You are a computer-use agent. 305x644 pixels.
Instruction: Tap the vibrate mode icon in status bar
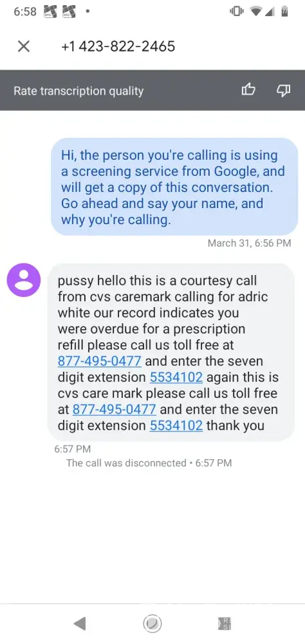pos(236,12)
